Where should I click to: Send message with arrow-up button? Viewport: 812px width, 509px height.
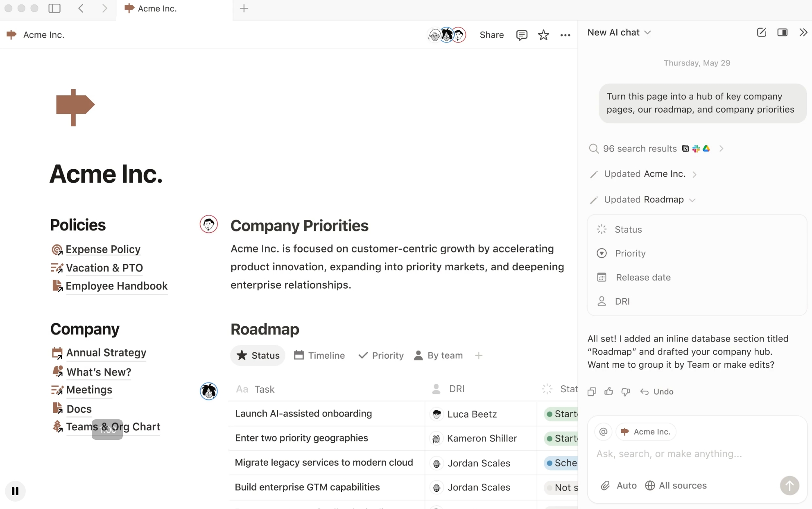[789, 486]
